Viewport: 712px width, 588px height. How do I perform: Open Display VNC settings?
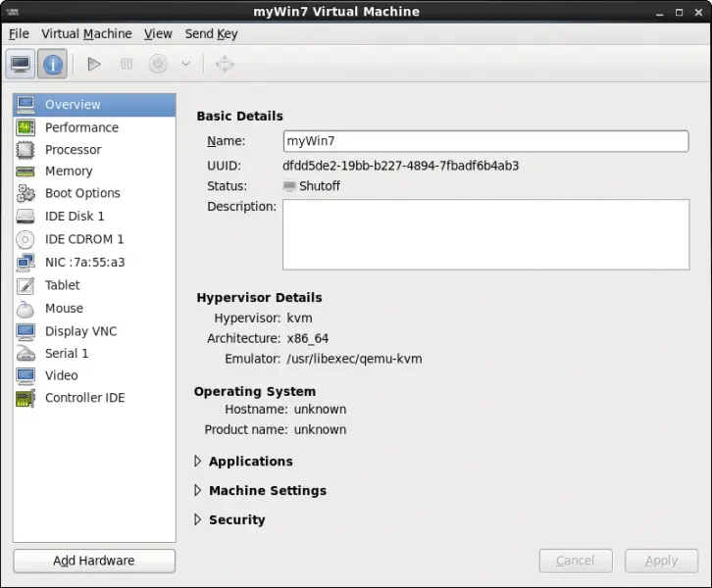tap(80, 331)
